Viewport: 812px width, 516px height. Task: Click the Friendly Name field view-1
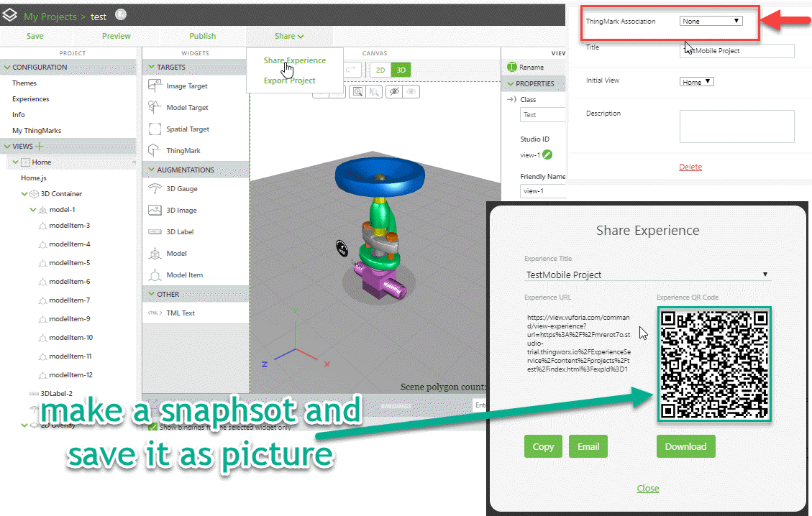pos(543,191)
